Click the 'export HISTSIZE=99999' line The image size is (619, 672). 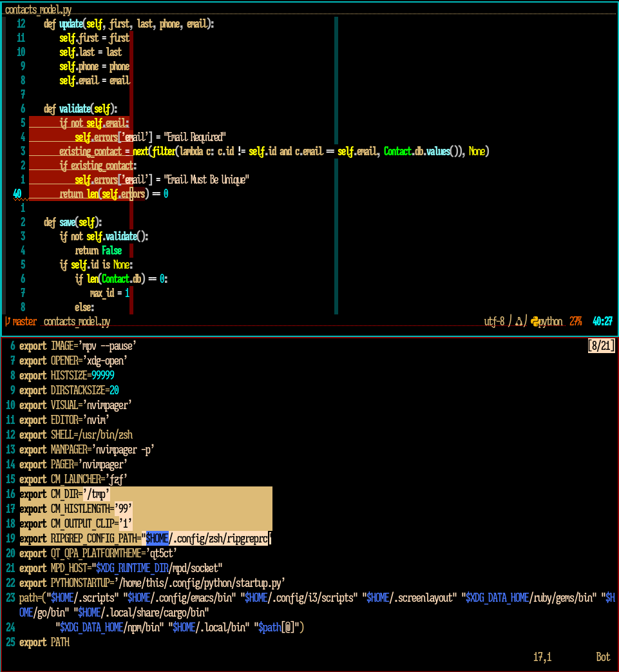tap(67, 376)
